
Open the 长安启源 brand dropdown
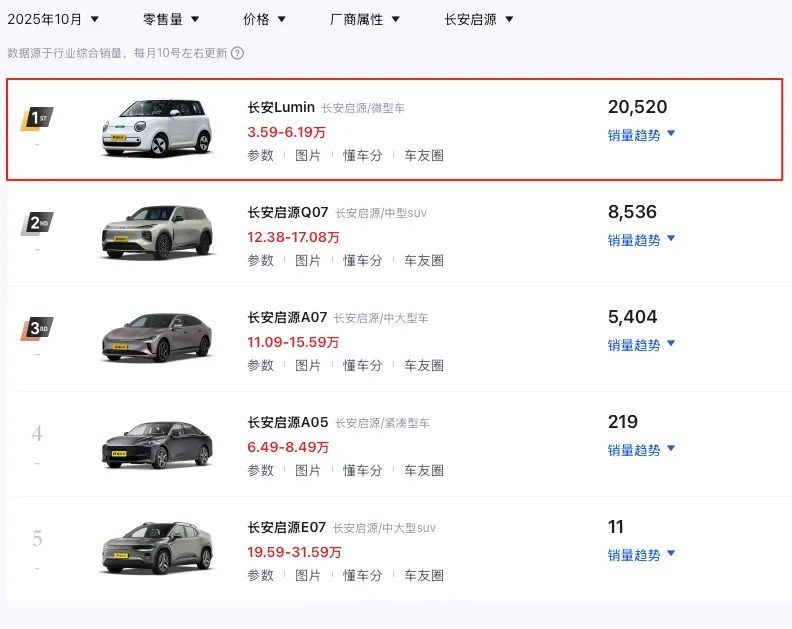coord(479,19)
